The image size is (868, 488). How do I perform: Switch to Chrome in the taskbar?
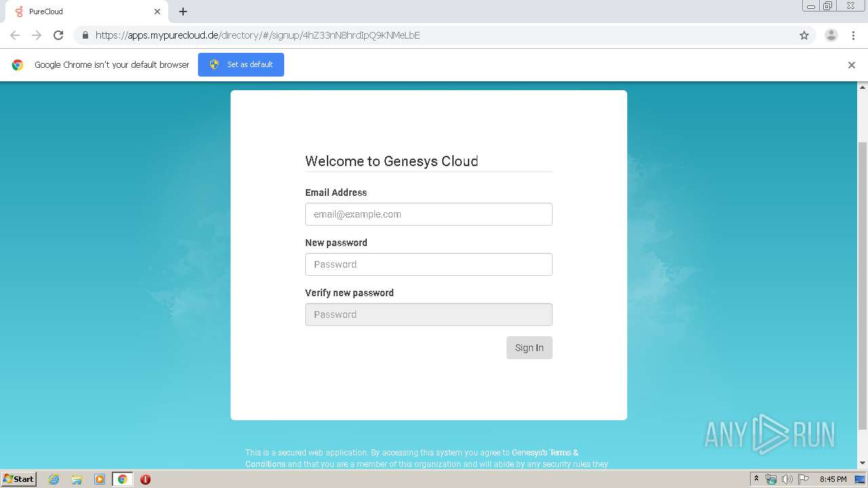(122, 479)
